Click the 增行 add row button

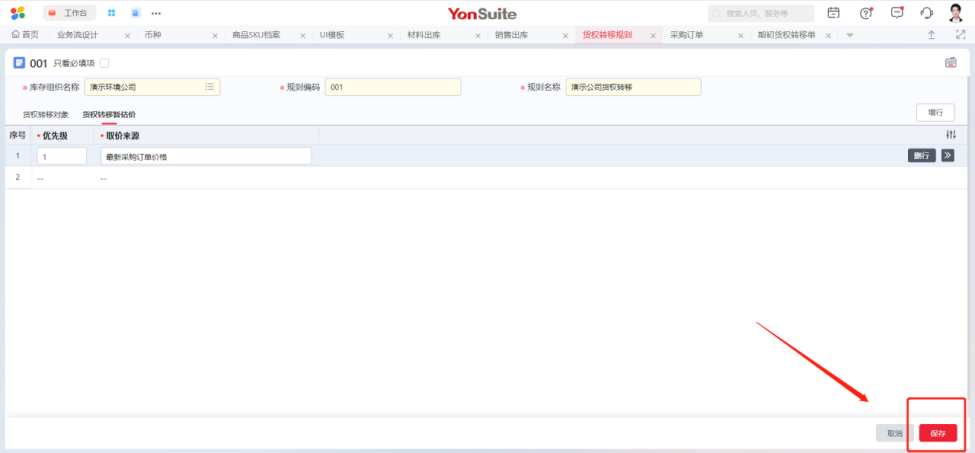click(x=935, y=113)
